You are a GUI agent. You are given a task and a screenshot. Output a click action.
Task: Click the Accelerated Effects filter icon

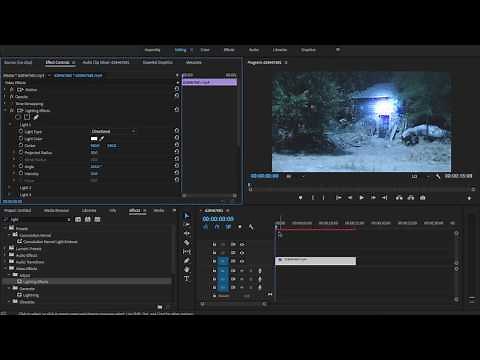tap(78, 219)
